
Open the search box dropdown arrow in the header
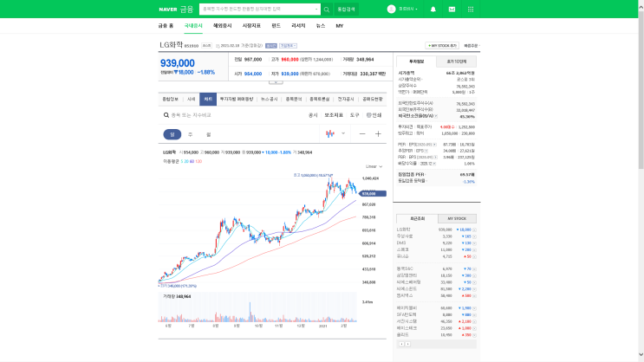(316, 9)
